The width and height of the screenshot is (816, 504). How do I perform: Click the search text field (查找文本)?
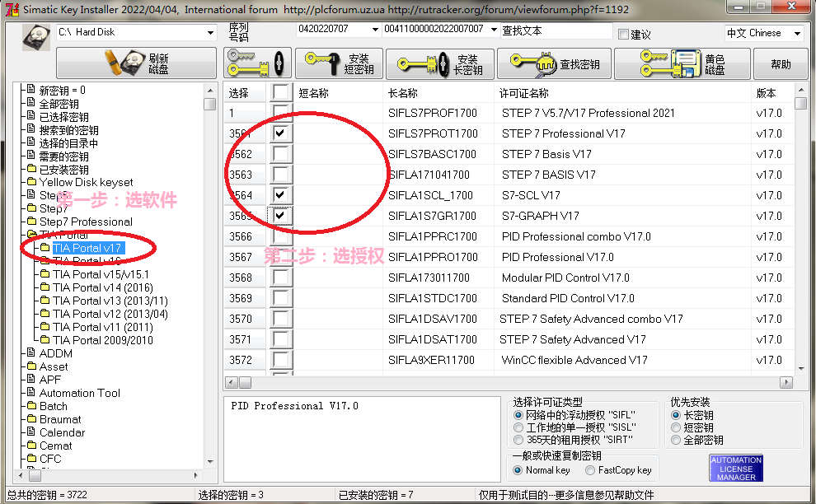tap(556, 30)
